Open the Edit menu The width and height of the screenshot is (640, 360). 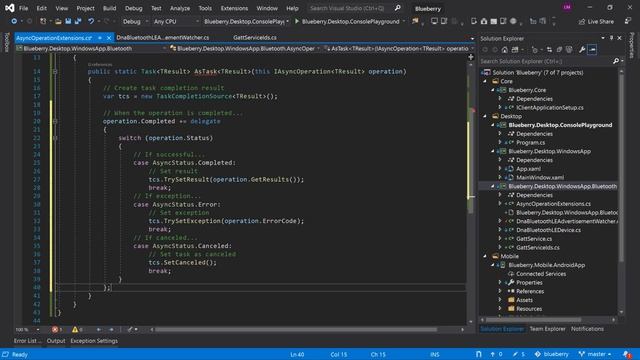pos(42,8)
